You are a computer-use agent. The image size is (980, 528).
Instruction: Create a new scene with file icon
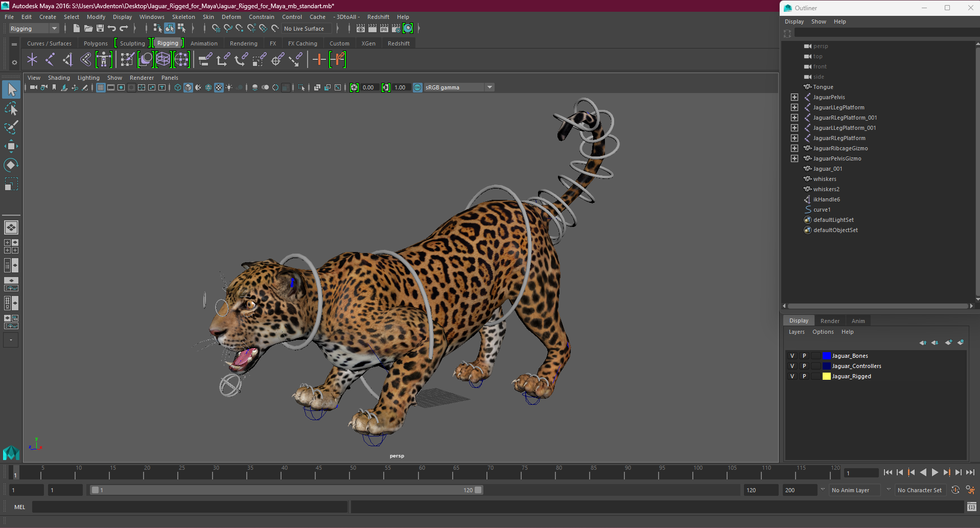[76, 29]
